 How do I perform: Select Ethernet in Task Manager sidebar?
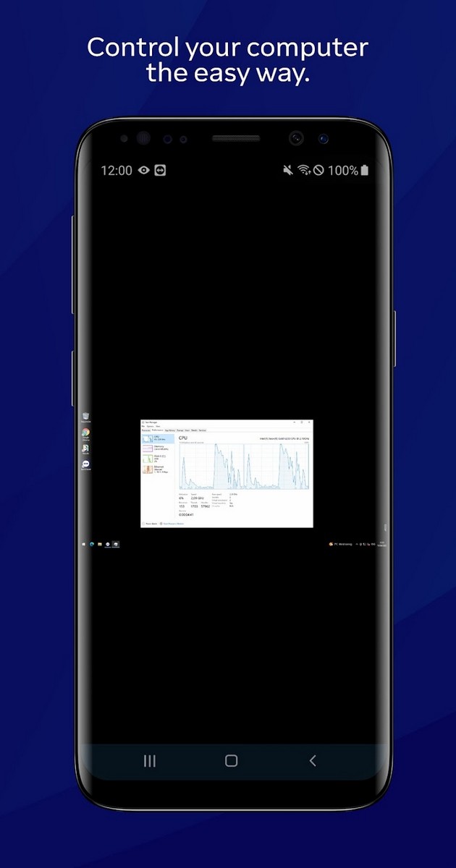point(158,469)
